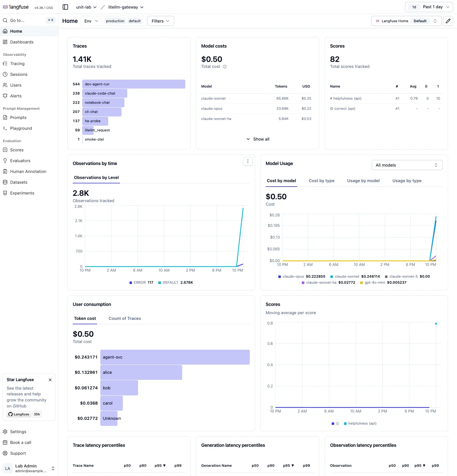Open the Observations by time options menu
Screen dimensions: 457x476
point(248,161)
